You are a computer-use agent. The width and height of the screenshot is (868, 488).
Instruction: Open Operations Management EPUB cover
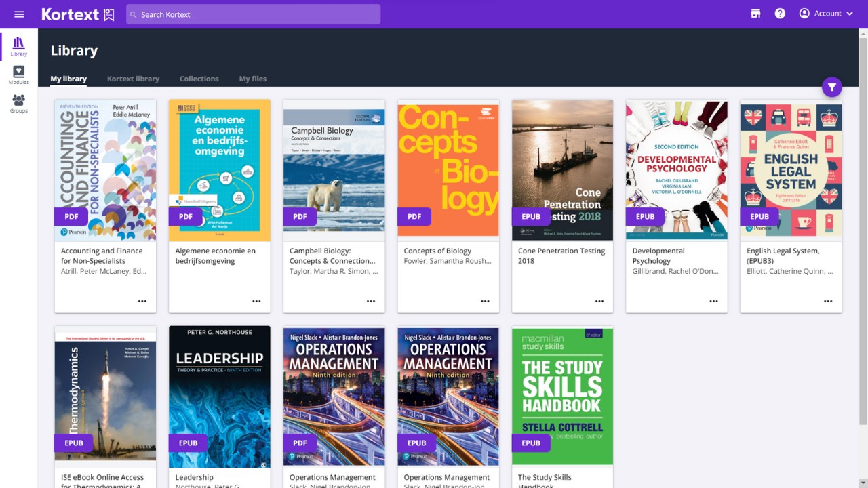(x=448, y=396)
